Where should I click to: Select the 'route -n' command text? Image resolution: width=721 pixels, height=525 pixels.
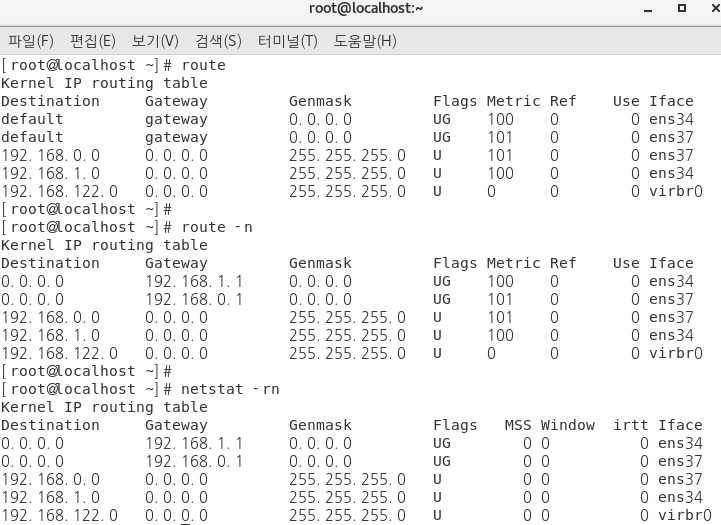coord(217,227)
